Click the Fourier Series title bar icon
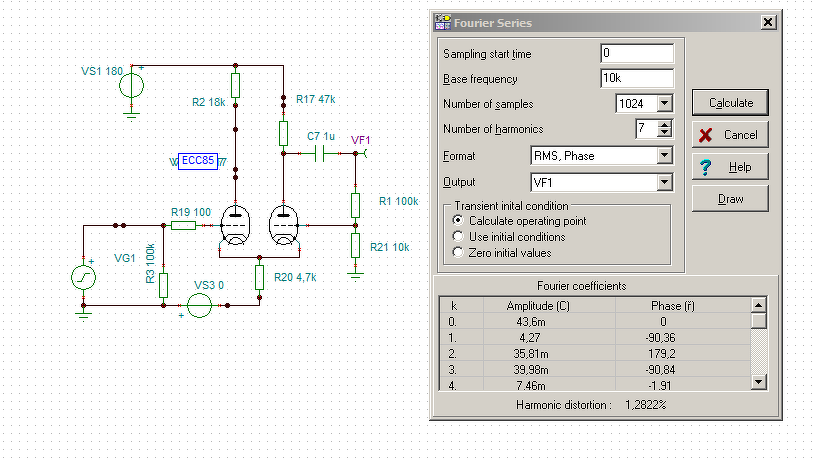 click(x=442, y=22)
